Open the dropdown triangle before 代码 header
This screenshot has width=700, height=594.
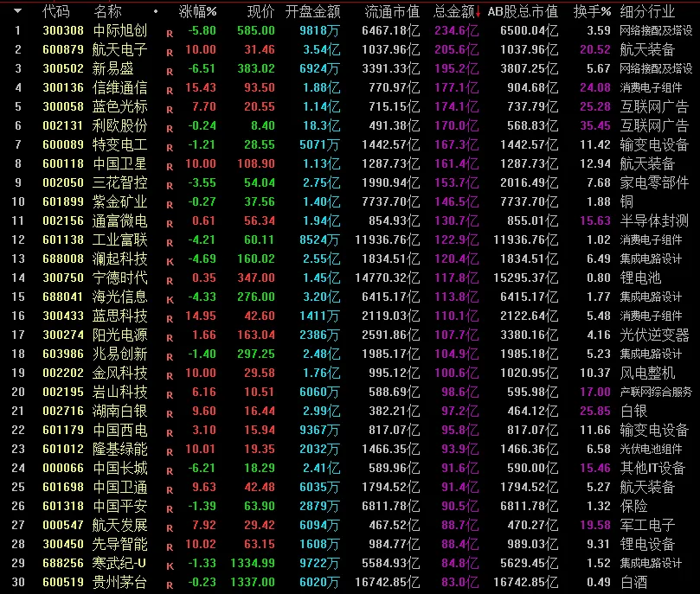[x=17, y=10]
